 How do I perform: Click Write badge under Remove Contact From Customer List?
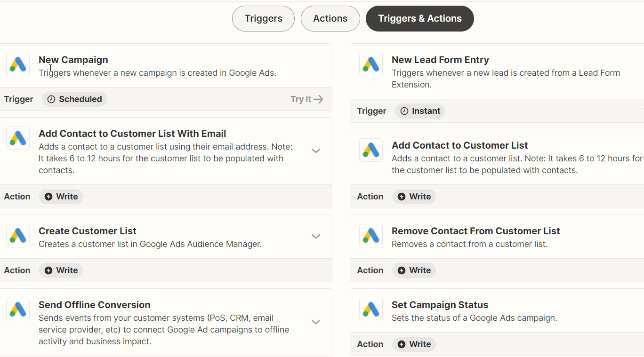pyautogui.click(x=414, y=270)
